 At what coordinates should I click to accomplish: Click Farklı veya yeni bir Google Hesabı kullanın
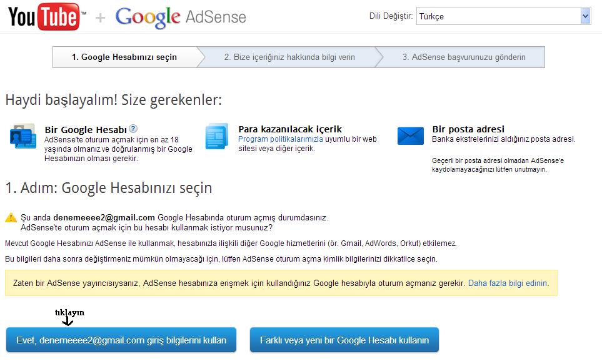[344, 340]
